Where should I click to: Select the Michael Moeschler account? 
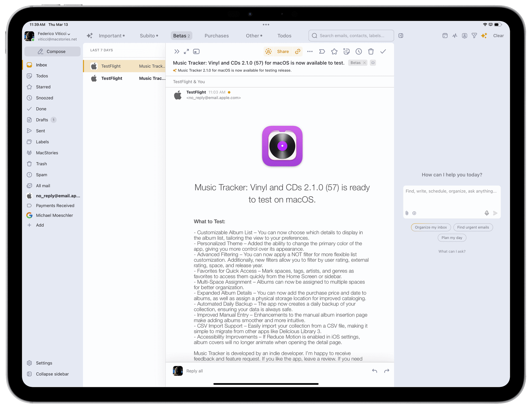(52, 215)
